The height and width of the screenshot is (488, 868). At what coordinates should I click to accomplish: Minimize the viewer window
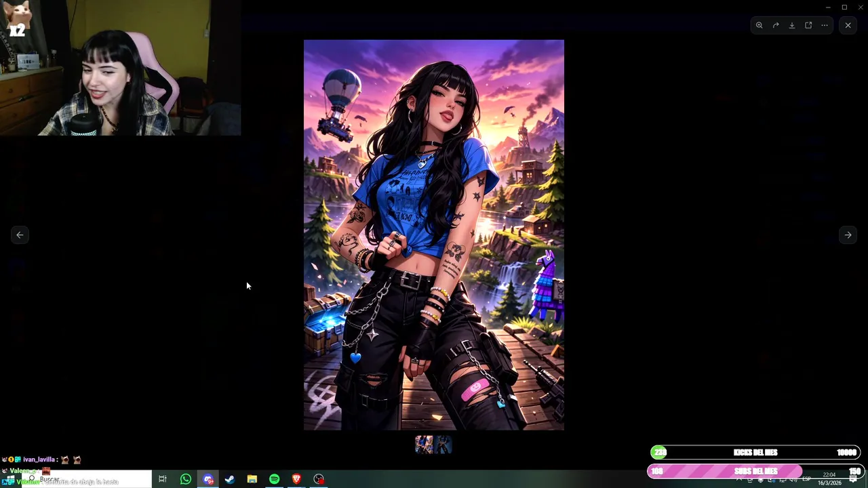828,7
